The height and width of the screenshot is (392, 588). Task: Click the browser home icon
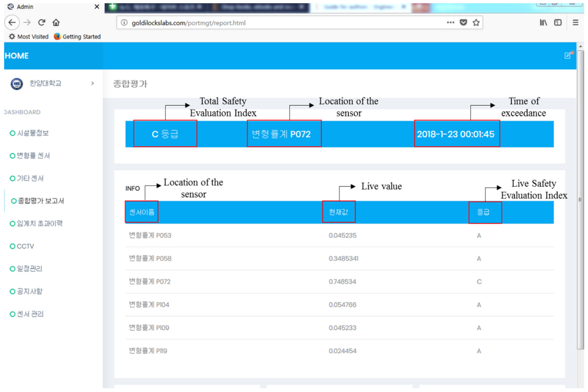[x=56, y=23]
